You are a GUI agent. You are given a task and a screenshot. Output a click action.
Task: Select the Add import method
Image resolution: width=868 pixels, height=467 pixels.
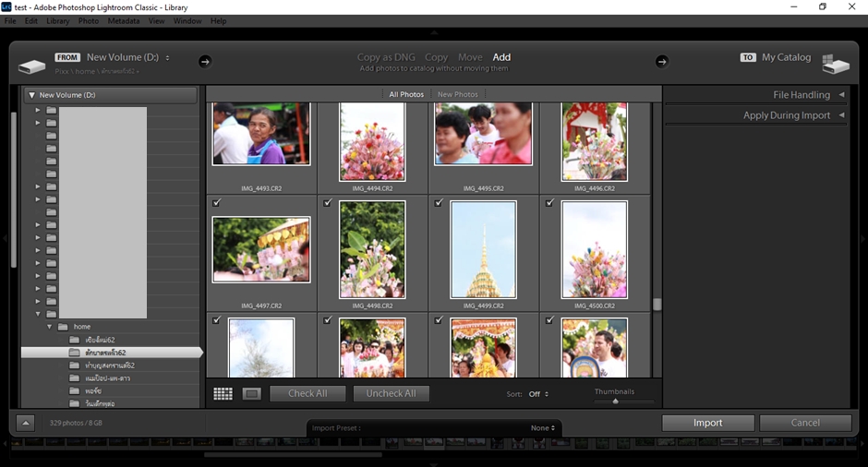tap(501, 57)
